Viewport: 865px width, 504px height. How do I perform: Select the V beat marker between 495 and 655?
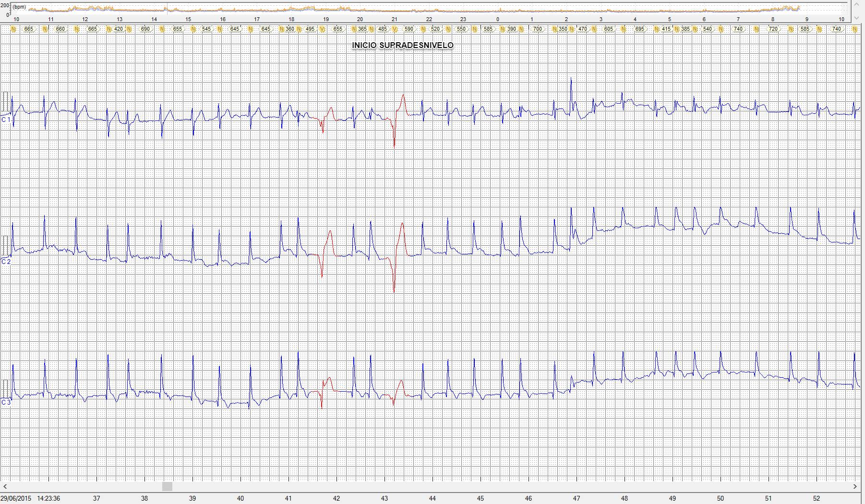pos(322,29)
